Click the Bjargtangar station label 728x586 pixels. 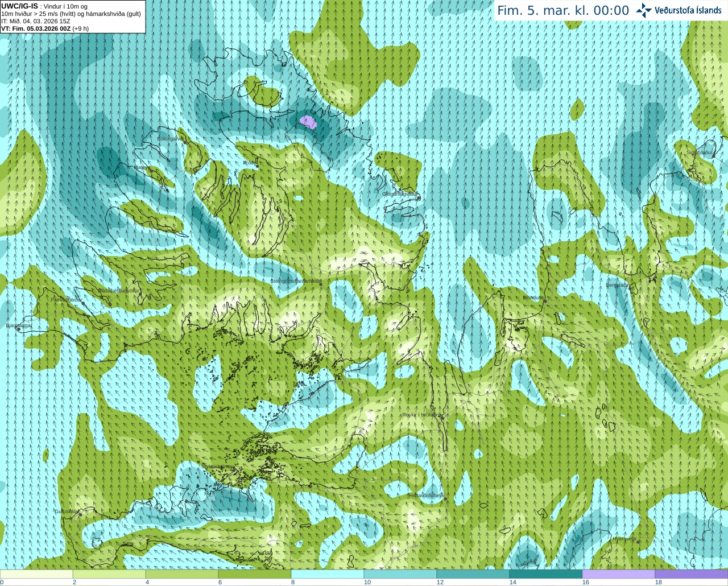click(x=19, y=325)
